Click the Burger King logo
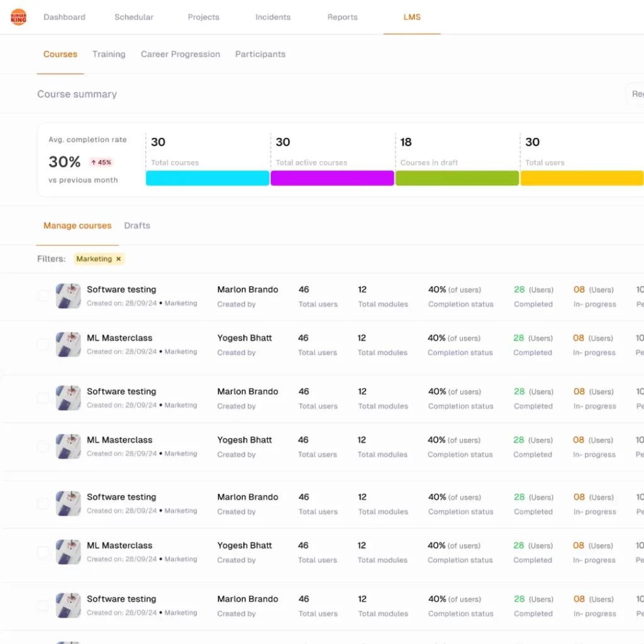Screen dimensions: 644x644 click(x=19, y=17)
